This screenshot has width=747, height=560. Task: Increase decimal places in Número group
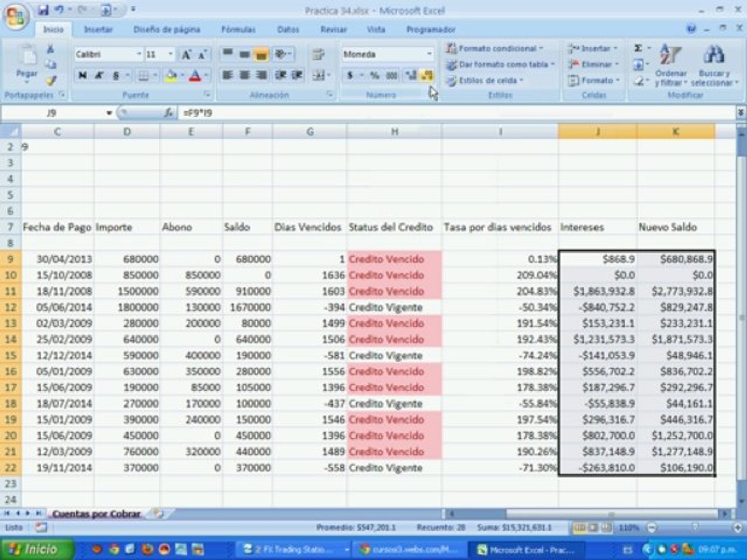point(411,76)
